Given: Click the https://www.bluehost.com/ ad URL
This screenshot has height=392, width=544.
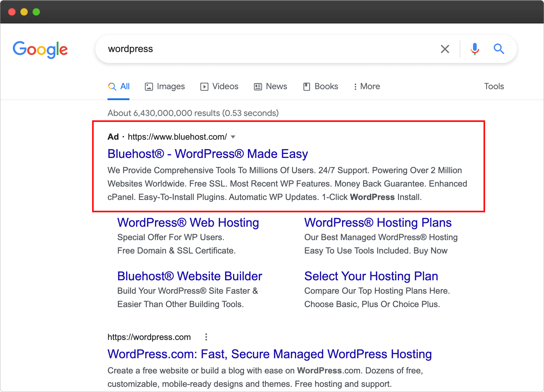Looking at the screenshot, I should tap(177, 137).
